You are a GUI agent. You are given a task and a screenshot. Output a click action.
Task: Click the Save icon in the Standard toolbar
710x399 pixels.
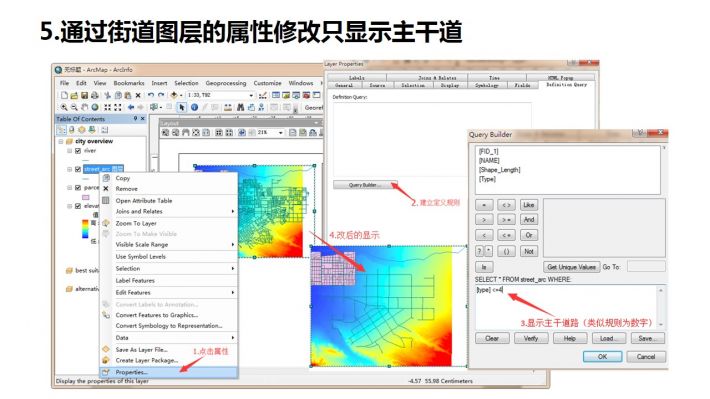pos(84,96)
